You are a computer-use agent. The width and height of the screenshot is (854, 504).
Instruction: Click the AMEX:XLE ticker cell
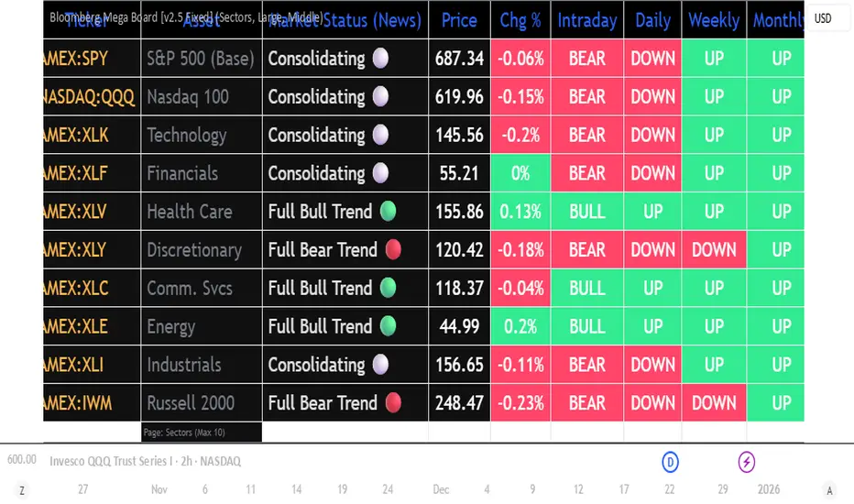pyautogui.click(x=76, y=326)
